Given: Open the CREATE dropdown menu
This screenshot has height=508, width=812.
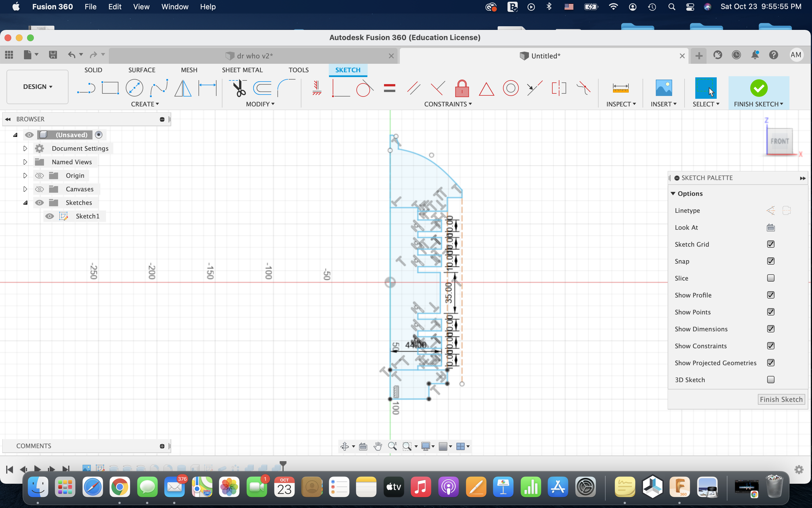Looking at the screenshot, I should (145, 104).
